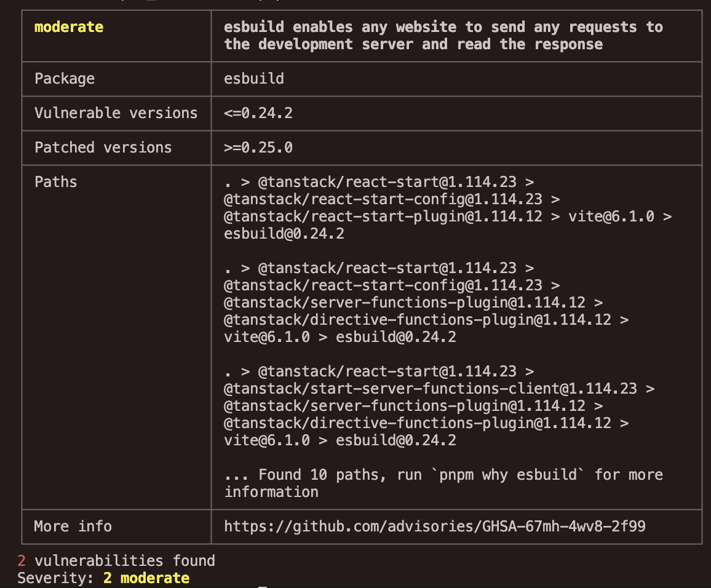Click '@tanstack/react-start-plugin@1.114.12' in first path
This screenshot has height=588, width=711.
(383, 217)
